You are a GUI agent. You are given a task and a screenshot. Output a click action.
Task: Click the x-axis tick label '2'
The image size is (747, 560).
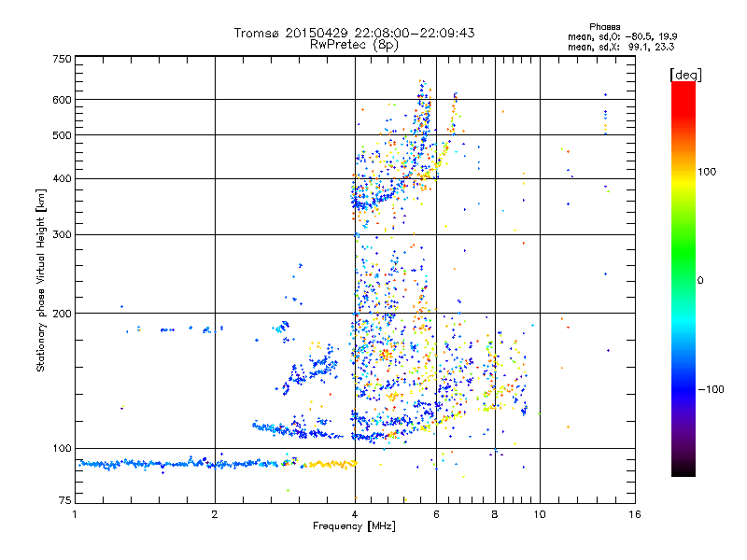[x=215, y=514]
